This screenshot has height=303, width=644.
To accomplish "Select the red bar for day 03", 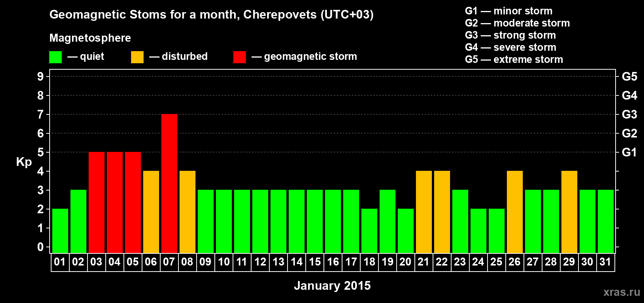I will click(x=97, y=202).
